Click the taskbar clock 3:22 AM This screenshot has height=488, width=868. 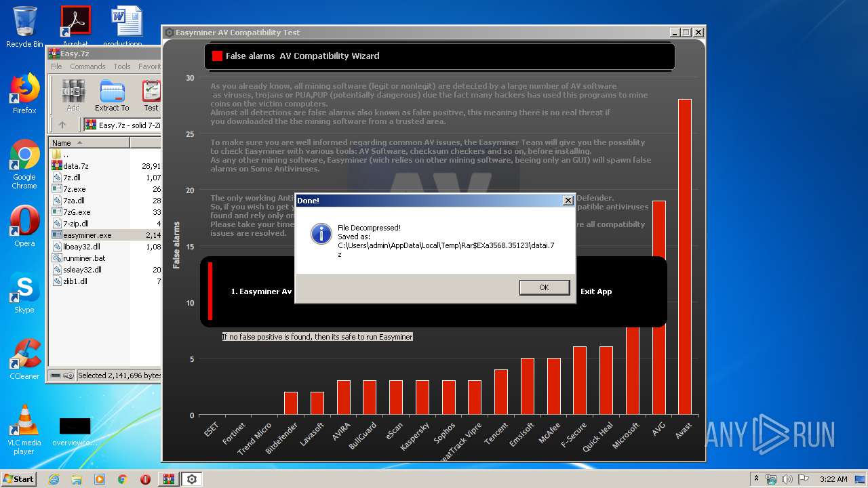pos(833,479)
